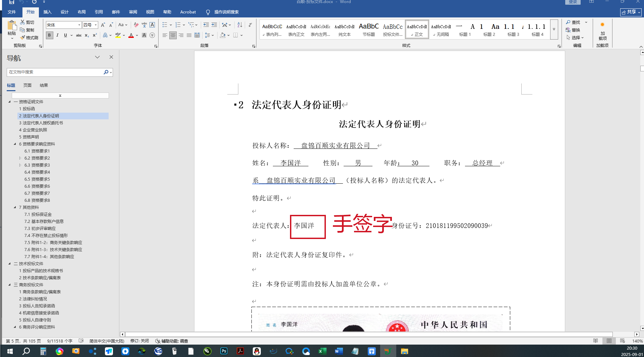The image size is (644, 357).
Task: Switch to Read Mode view
Action: pyautogui.click(x=595, y=341)
